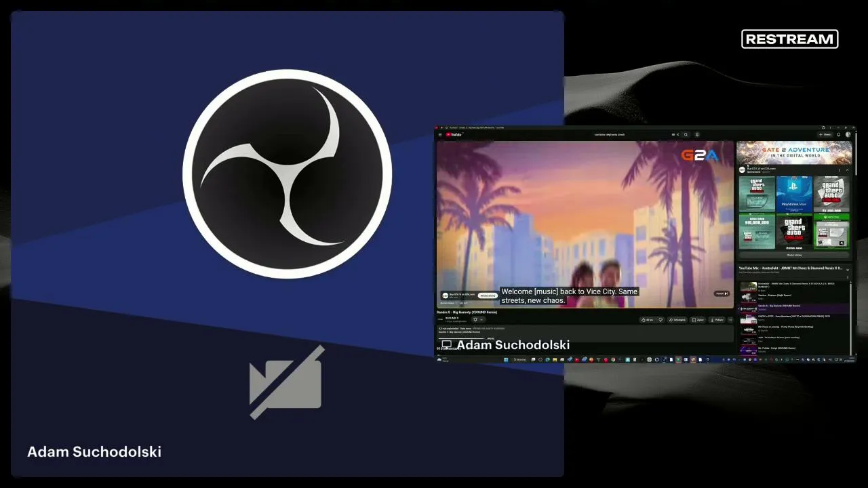Open the YouTube account avatar menu

pos(848,134)
